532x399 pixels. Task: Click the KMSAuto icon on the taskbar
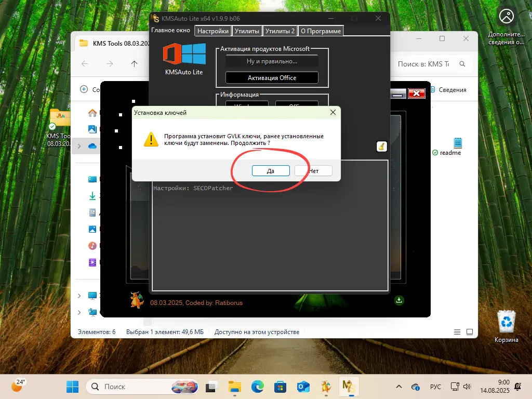pyautogui.click(x=349, y=387)
